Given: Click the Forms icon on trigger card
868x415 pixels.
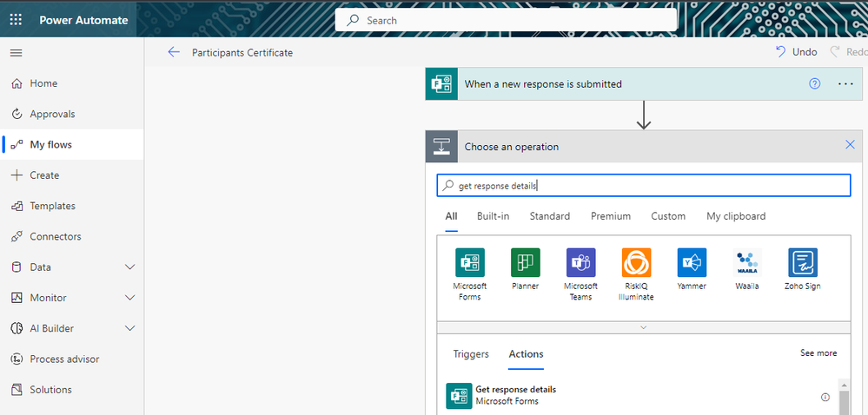Looking at the screenshot, I should [x=441, y=84].
